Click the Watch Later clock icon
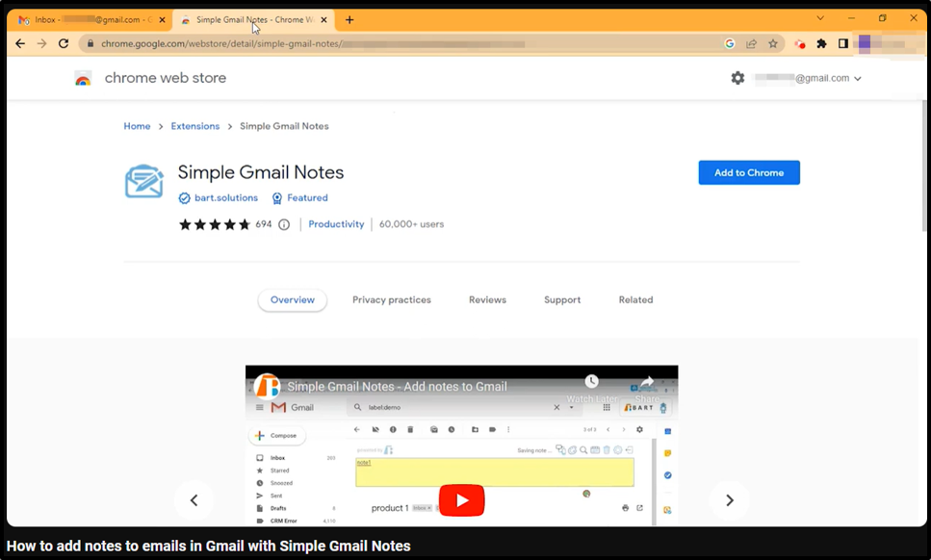Viewport: 931px width, 560px height. click(x=591, y=381)
